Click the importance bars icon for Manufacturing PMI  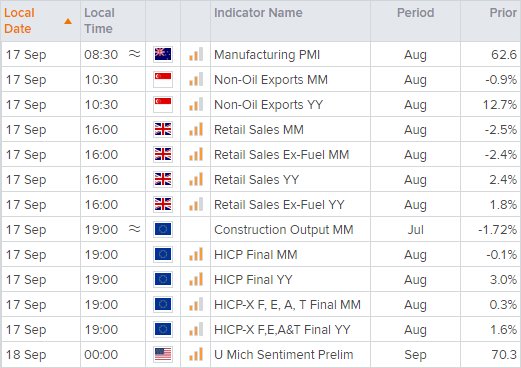pyautogui.click(x=196, y=54)
